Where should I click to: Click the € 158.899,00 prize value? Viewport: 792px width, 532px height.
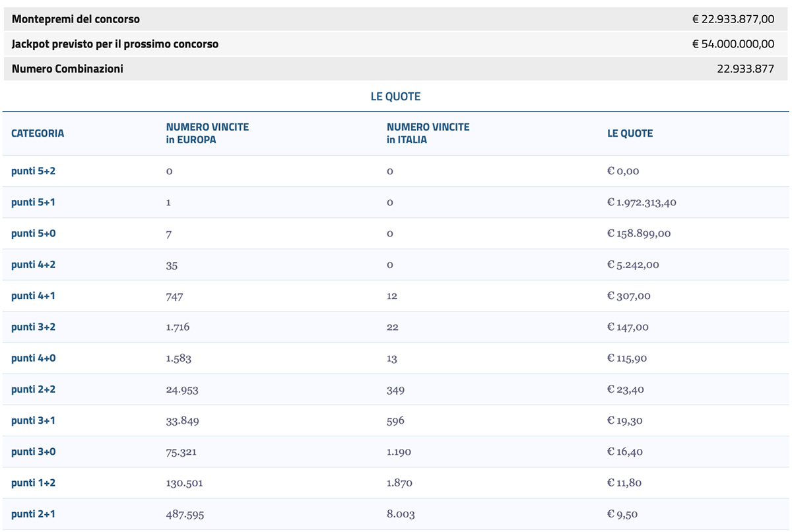pyautogui.click(x=639, y=234)
